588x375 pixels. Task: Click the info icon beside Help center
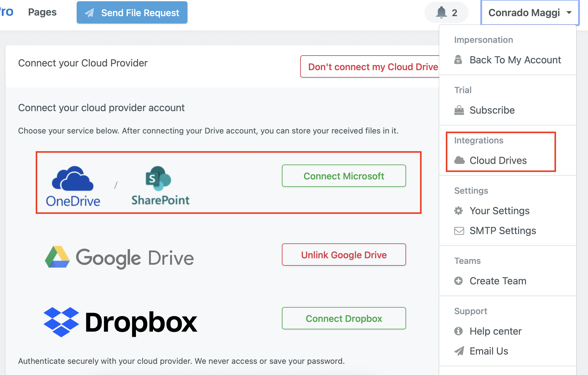[x=459, y=331]
